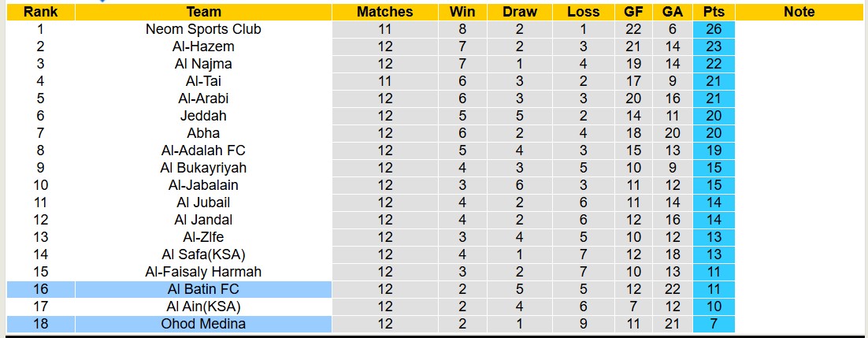868x338 pixels.
Task: Click the Note column header
Action: coord(799,12)
